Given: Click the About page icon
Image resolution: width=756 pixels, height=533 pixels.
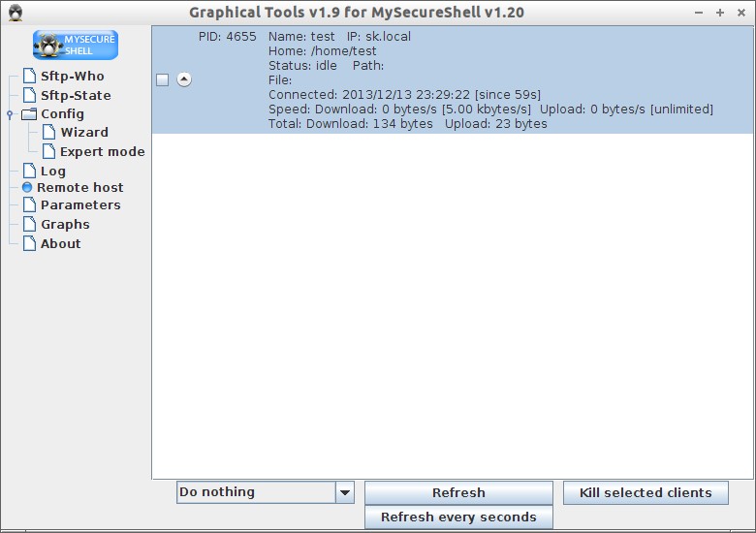Looking at the screenshot, I should pos(29,243).
